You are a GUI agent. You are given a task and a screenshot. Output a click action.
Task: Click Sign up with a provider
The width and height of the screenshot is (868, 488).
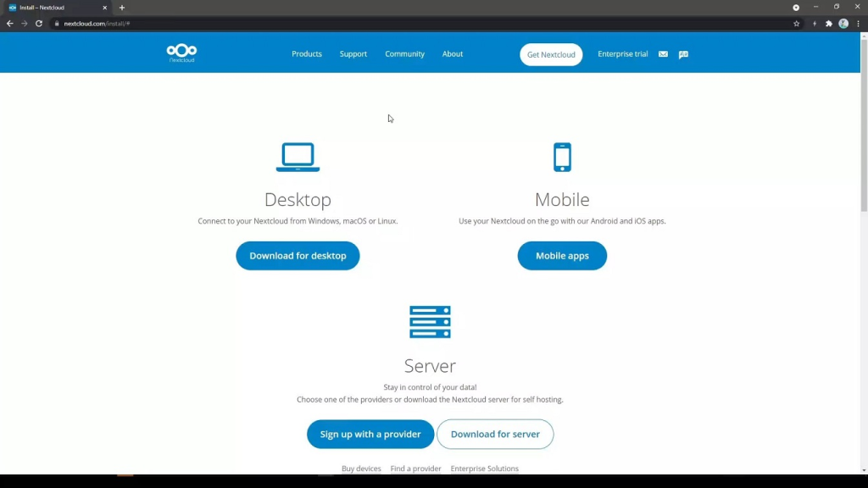[x=370, y=435]
